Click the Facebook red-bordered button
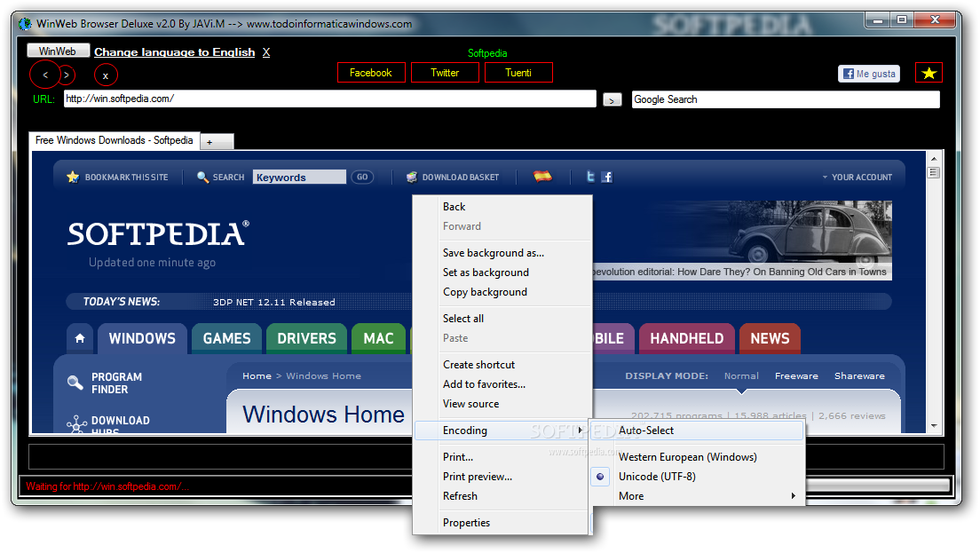Viewport: 980px width, 553px height. click(x=371, y=73)
